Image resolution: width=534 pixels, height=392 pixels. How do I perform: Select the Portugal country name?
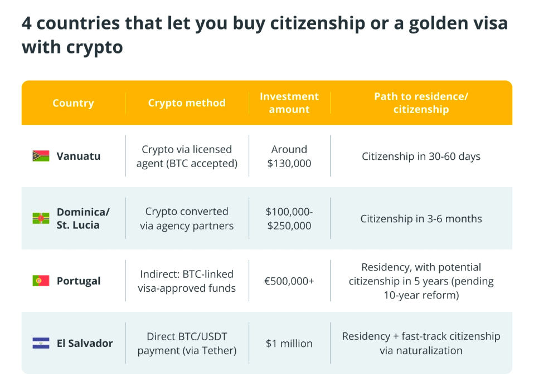(79, 281)
